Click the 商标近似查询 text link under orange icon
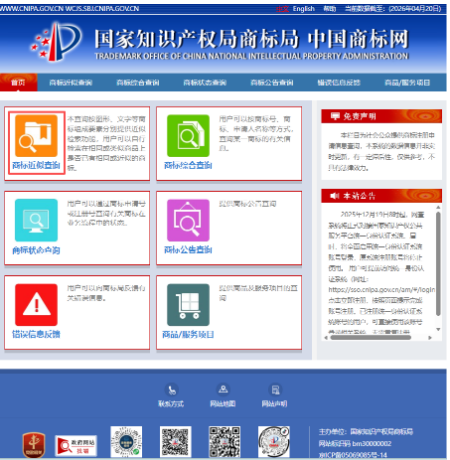Image resolution: width=450 pixels, height=460 pixels. [x=36, y=165]
